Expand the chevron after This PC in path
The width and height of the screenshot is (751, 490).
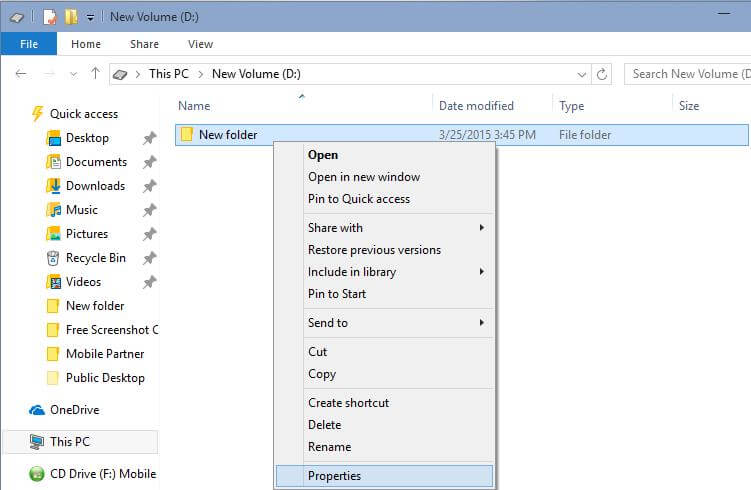click(201, 74)
